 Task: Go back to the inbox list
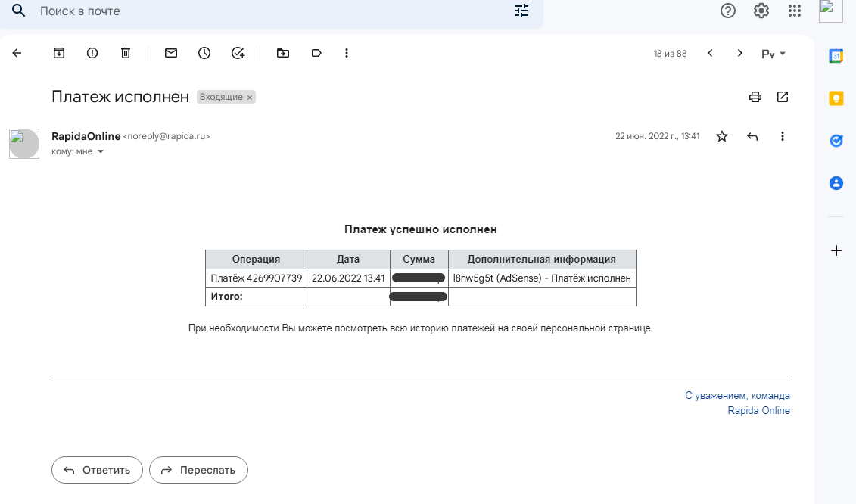point(17,53)
